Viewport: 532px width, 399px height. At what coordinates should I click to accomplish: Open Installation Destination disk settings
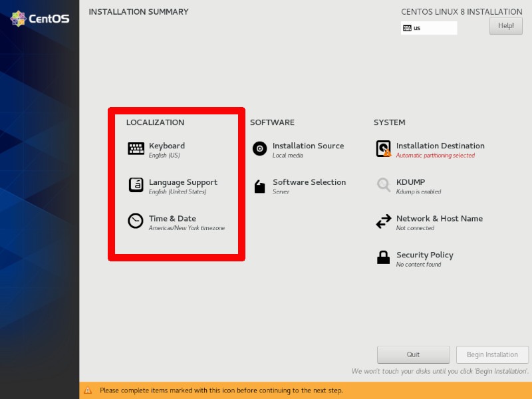384,148
